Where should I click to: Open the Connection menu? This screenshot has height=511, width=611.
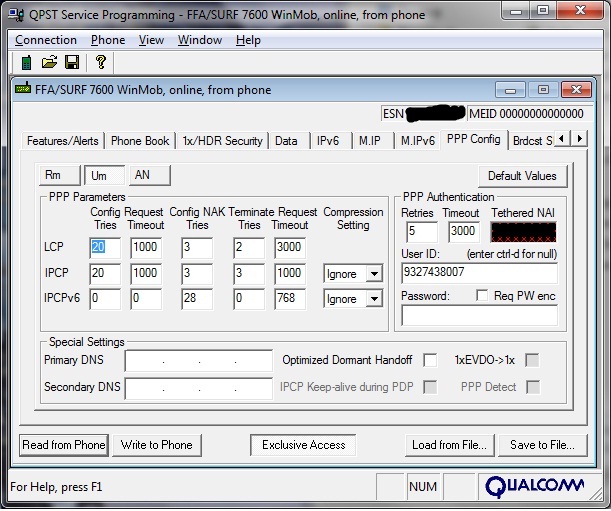[x=46, y=40]
